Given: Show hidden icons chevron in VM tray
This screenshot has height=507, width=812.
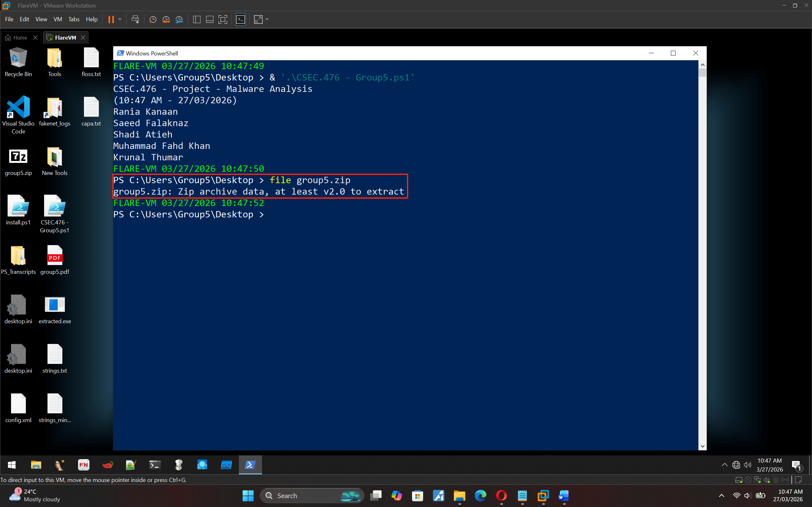Looking at the screenshot, I should pos(725,465).
